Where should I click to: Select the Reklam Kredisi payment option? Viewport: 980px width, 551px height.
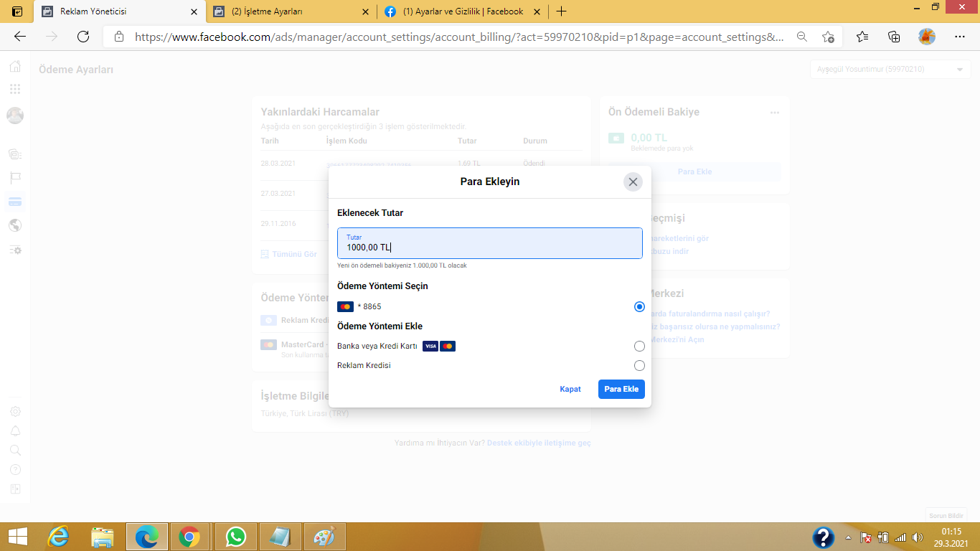[x=639, y=366]
